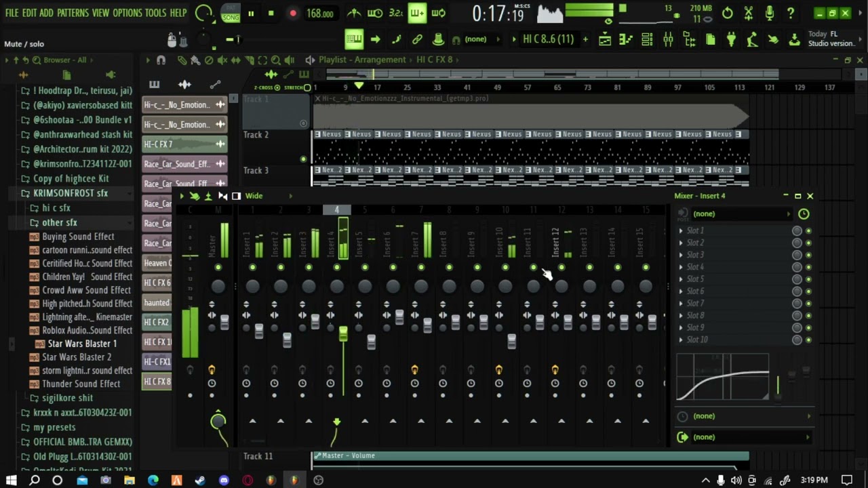868x488 pixels.
Task: Select the playlist paint brush tool
Action: [x=195, y=60]
